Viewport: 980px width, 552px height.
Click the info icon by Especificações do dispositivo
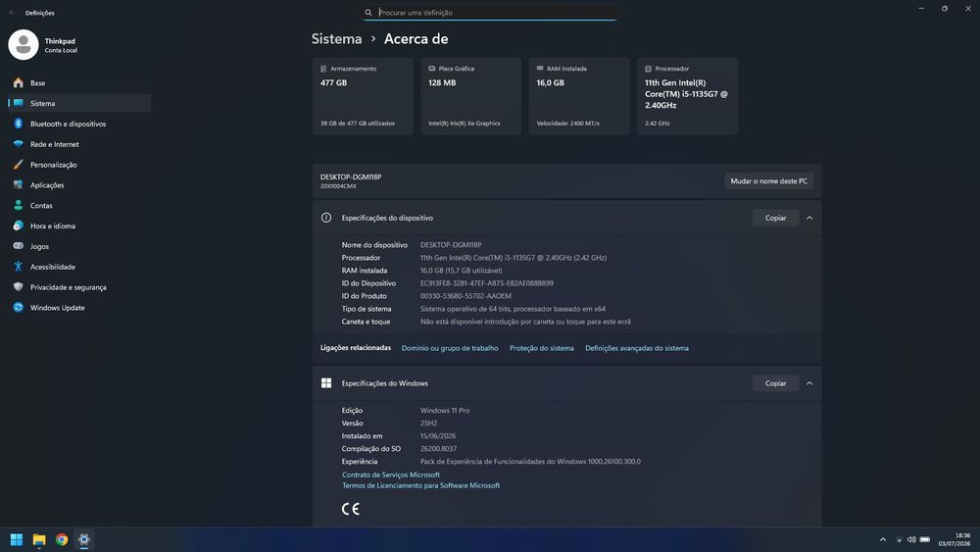(326, 218)
